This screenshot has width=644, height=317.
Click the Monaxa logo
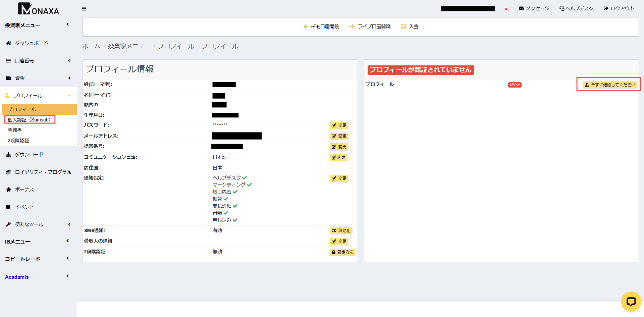click(38, 9)
